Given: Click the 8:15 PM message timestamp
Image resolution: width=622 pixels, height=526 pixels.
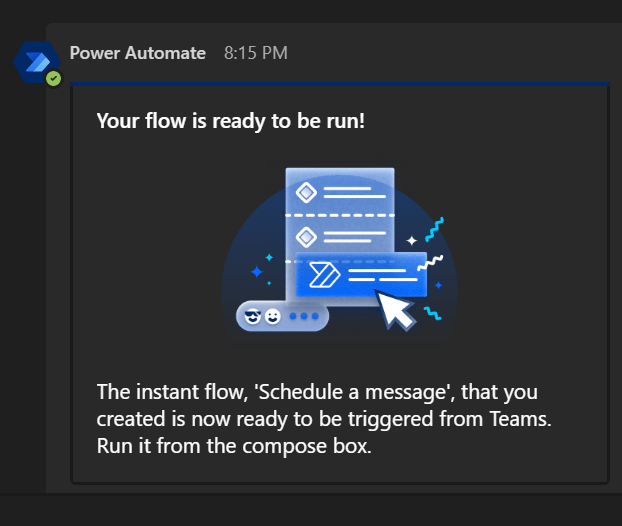Looking at the screenshot, I should pos(255,53).
